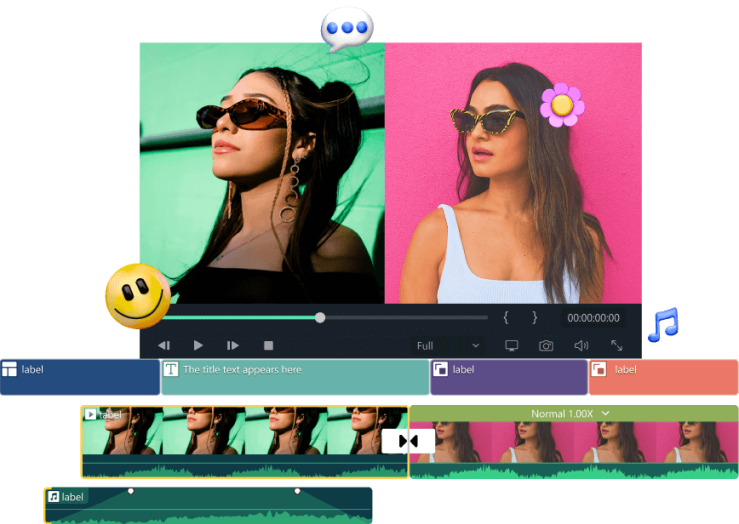The height and width of the screenshot is (524, 739).
Task: Click the transition icon between video clips
Action: click(408, 441)
